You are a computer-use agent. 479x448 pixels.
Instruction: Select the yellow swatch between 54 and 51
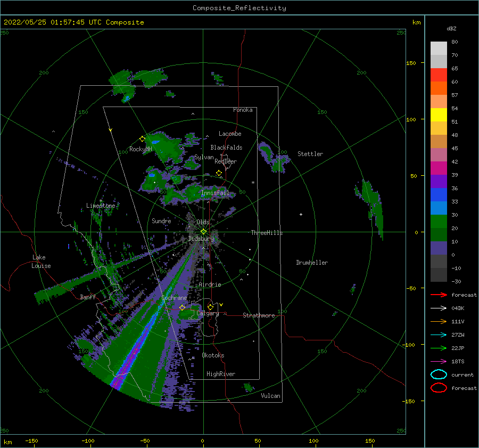[439, 115]
